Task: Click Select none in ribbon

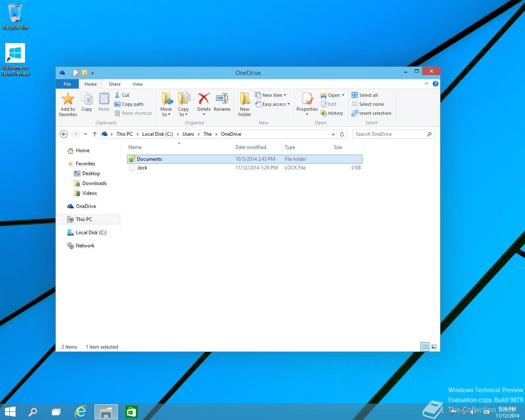Action: point(368,104)
